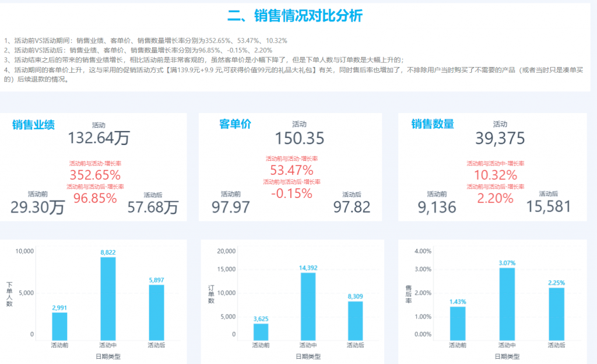Click the 352.65% growth rate
This screenshot has width=597, height=364.
pos(95,175)
